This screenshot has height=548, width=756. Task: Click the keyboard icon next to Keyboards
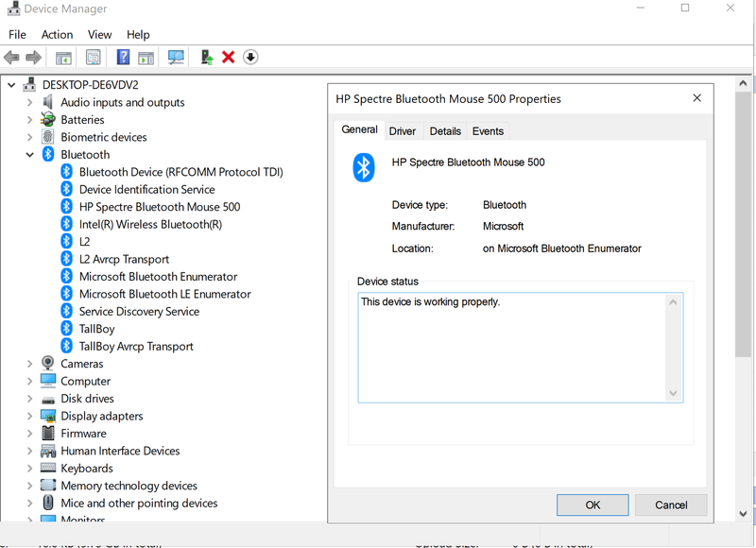coord(48,468)
